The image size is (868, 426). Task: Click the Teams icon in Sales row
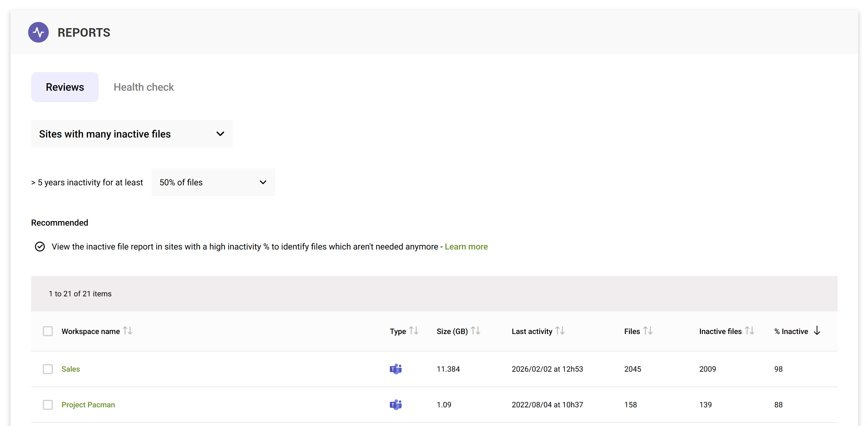396,369
